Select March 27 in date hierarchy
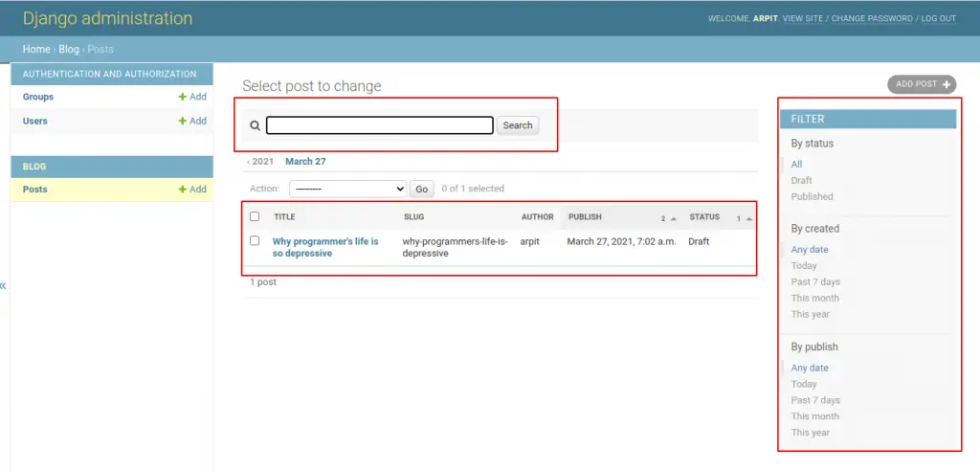The width and height of the screenshot is (980, 471). pos(305,162)
